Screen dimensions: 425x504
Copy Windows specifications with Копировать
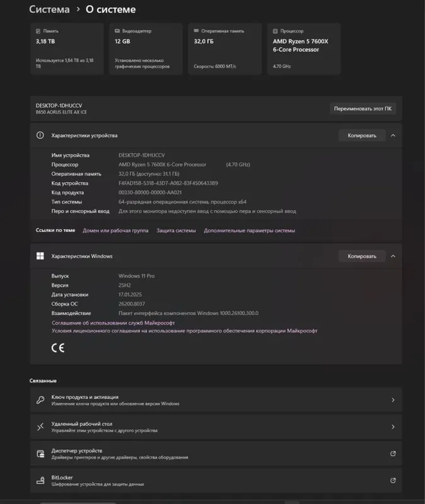(362, 256)
